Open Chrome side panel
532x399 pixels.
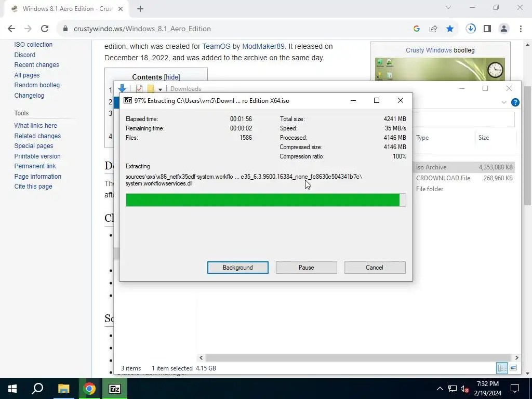click(x=487, y=29)
